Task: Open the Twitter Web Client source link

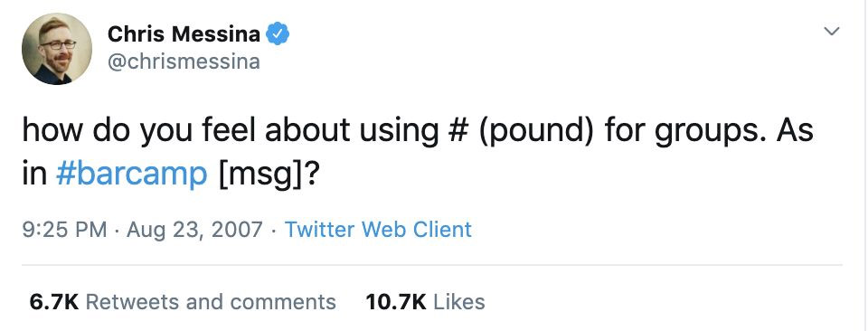Action: [x=378, y=229]
